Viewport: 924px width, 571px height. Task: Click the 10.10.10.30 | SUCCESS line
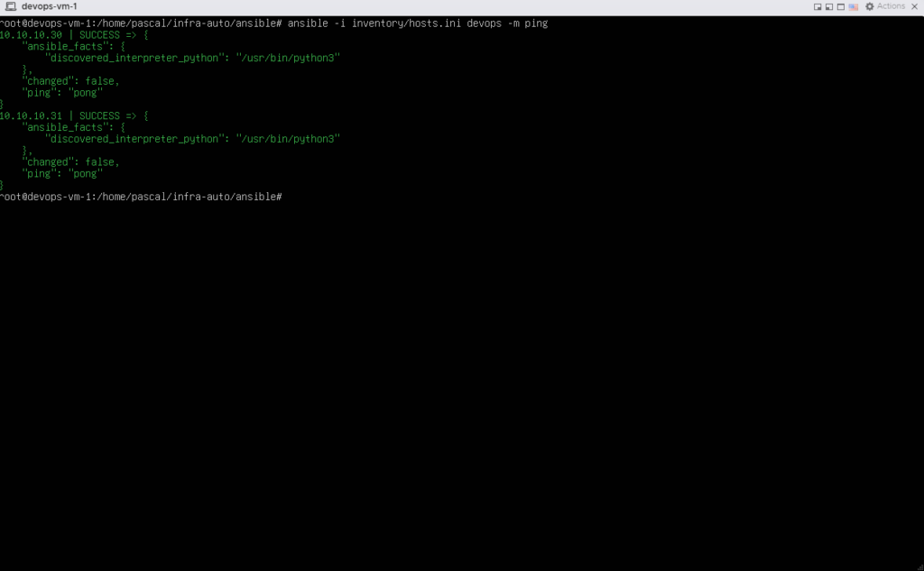tap(74, 35)
